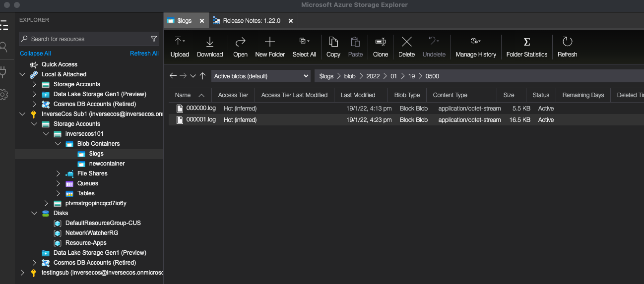Image resolution: width=644 pixels, height=284 pixels.
Task: Expand Cosmos DB Accounts (Retired) under Local & Attached
Action: 34,104
